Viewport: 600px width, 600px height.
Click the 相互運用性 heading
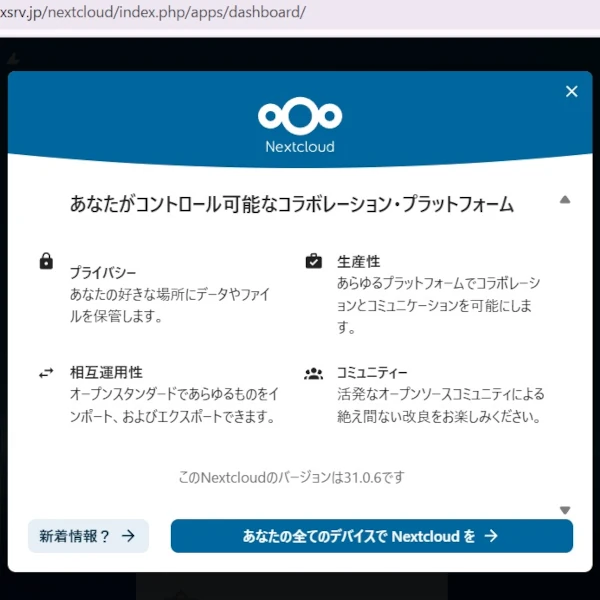(x=106, y=372)
